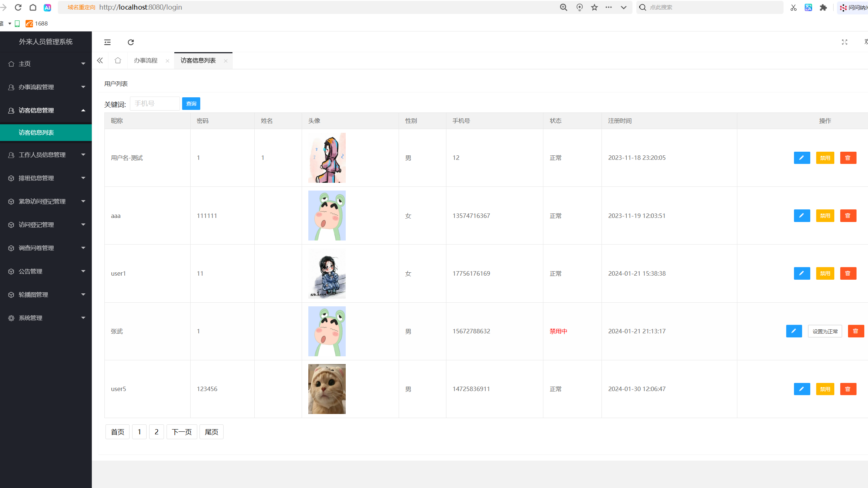Select 访客信息列表 sidebar item
Screen dimensions: 868x488
click(36, 132)
